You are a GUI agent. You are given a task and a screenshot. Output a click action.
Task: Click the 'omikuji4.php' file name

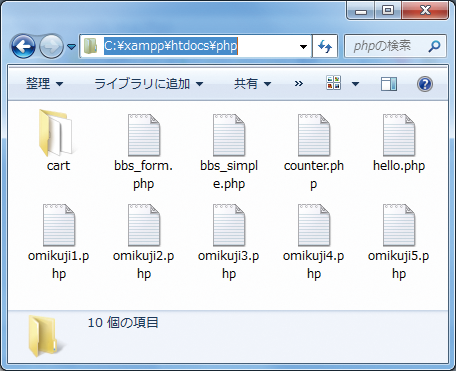pos(314,265)
